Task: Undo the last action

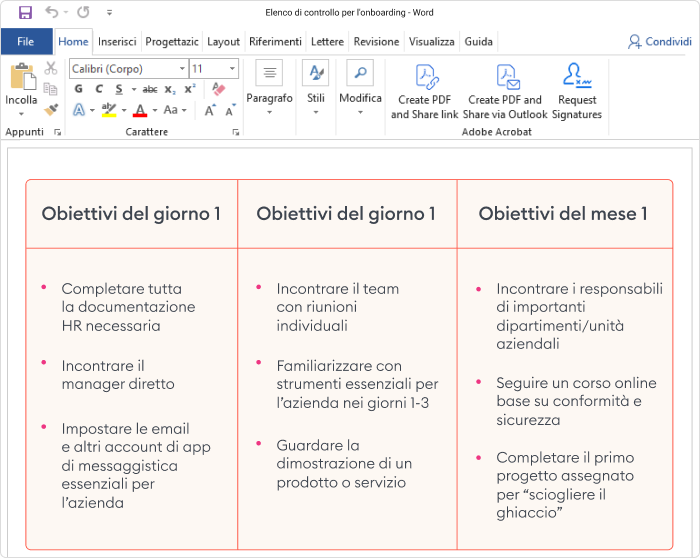Action: [52, 12]
